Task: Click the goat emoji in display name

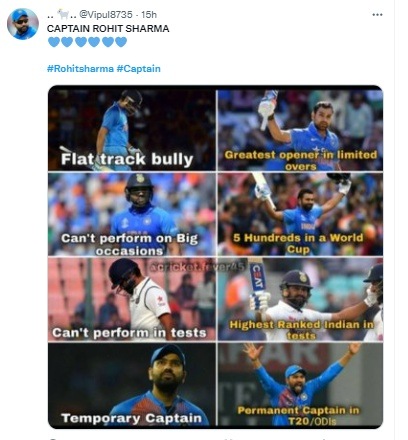Action: pyautogui.click(x=63, y=14)
